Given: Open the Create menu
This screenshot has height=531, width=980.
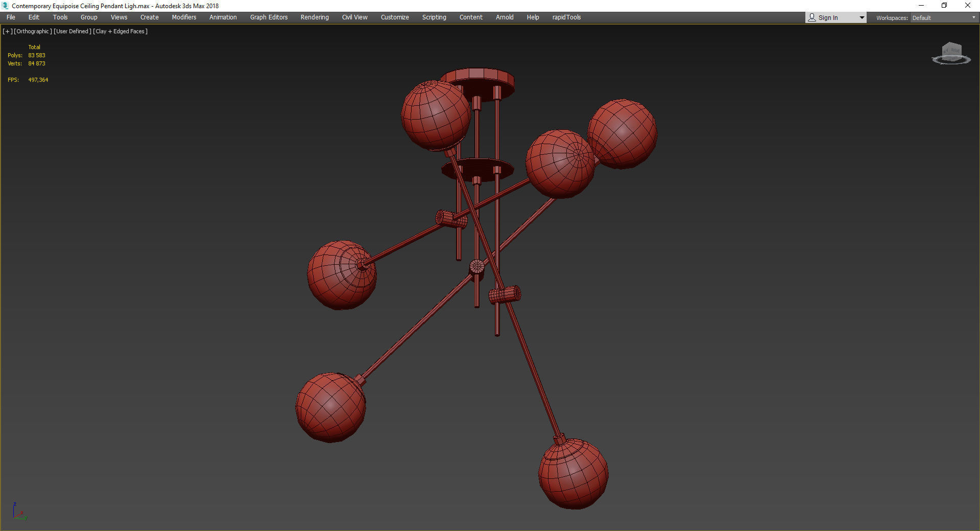Looking at the screenshot, I should pos(150,17).
